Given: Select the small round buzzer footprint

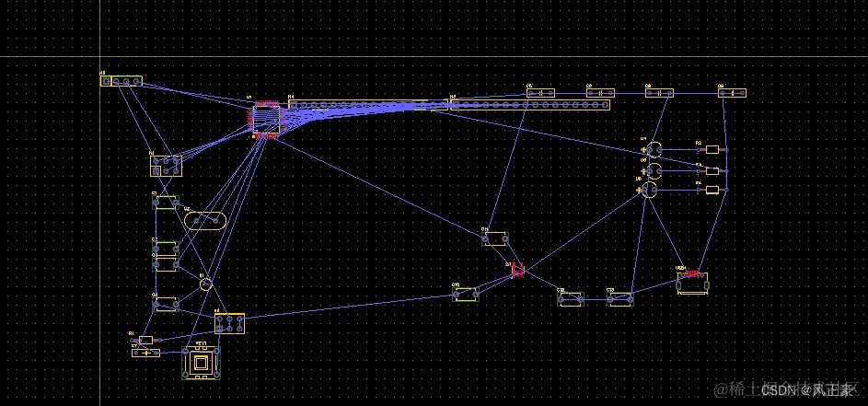Looking at the screenshot, I should click(206, 284).
